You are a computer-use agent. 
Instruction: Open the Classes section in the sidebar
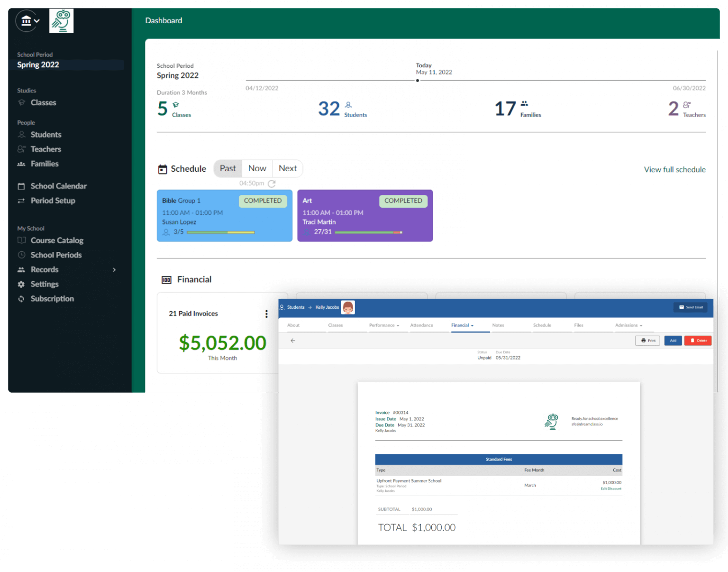43,102
